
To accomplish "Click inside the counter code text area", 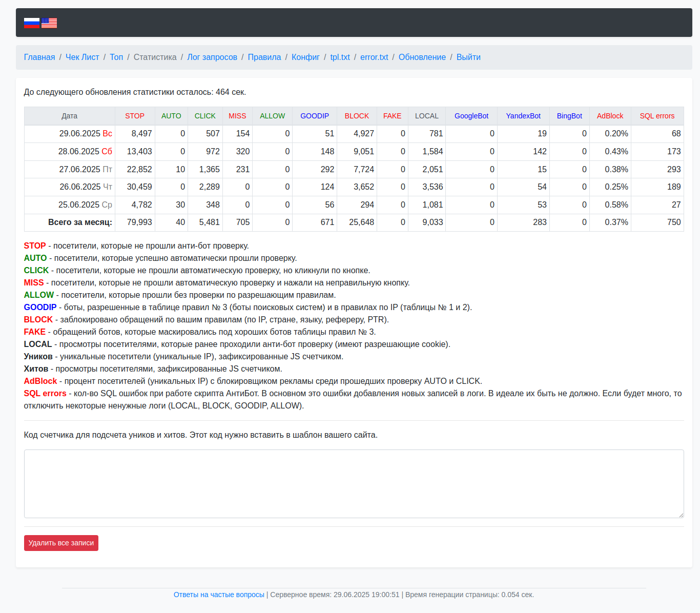I will coord(354,483).
